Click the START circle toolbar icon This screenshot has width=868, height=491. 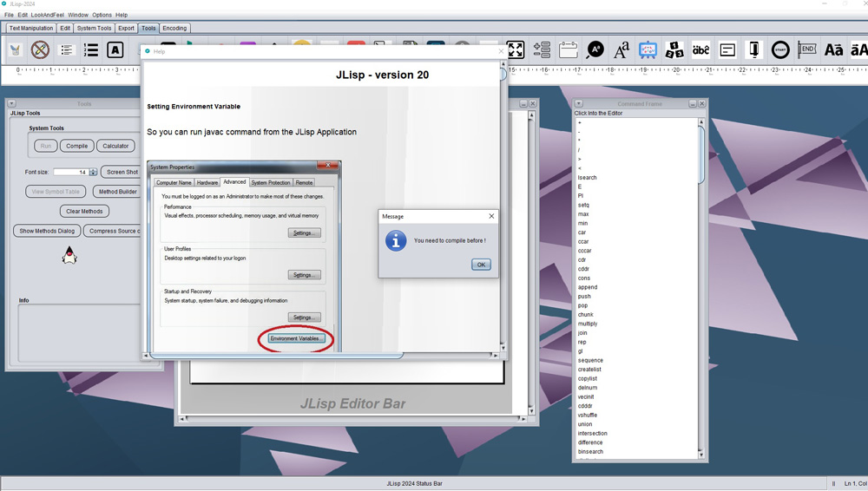[x=780, y=50]
